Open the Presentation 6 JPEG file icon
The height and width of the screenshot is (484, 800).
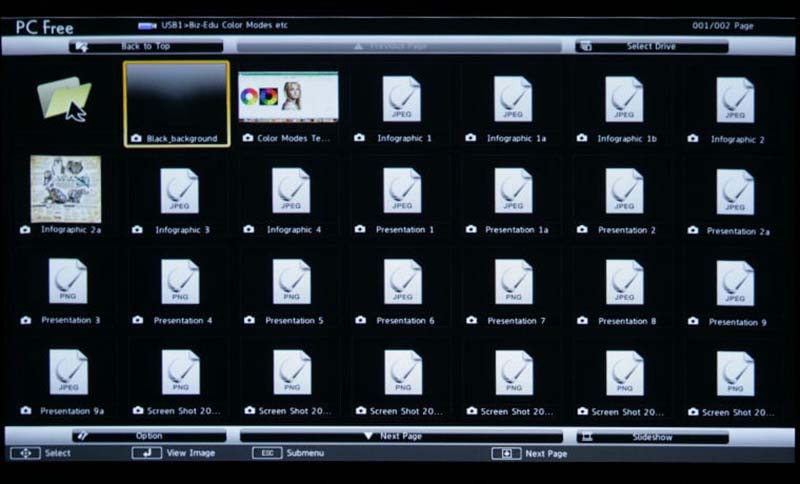coord(403,282)
